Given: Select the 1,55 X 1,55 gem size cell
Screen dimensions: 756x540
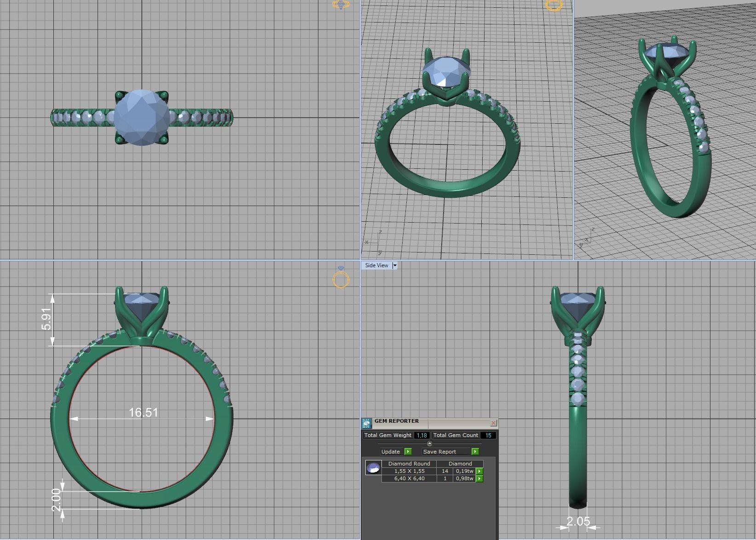Looking at the screenshot, I should pos(409,471).
